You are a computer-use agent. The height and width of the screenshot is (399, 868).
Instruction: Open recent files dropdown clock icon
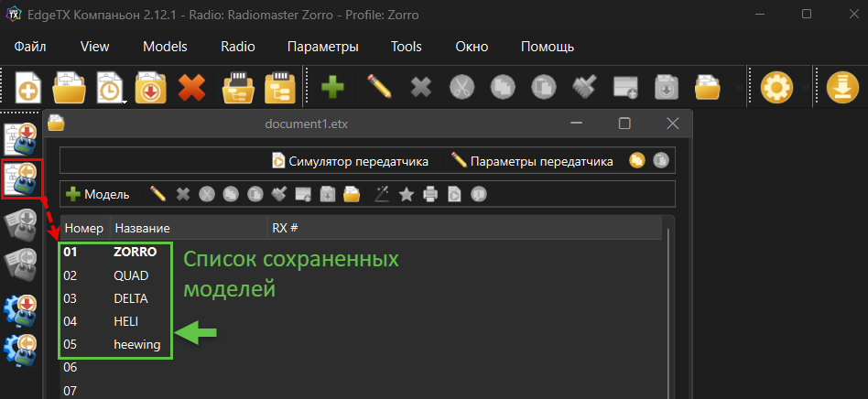112,87
